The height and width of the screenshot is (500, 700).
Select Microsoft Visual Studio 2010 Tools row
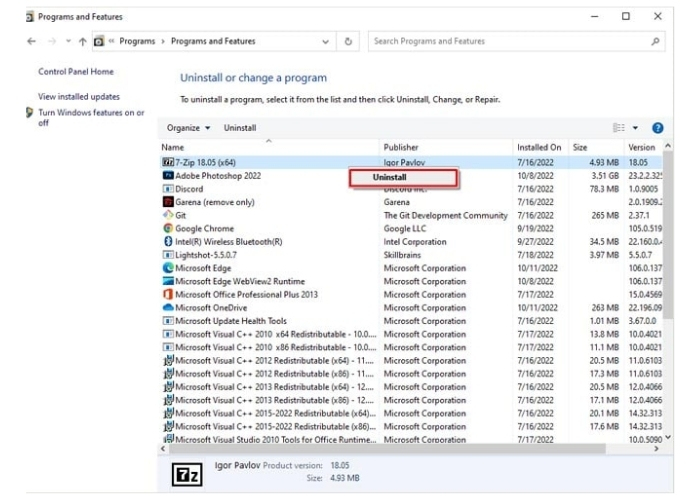pyautogui.click(x=411, y=439)
